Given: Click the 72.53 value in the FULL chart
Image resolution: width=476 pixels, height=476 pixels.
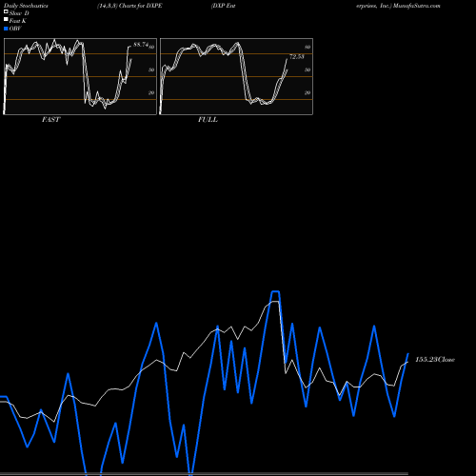Looking at the screenshot, I should [297, 57].
